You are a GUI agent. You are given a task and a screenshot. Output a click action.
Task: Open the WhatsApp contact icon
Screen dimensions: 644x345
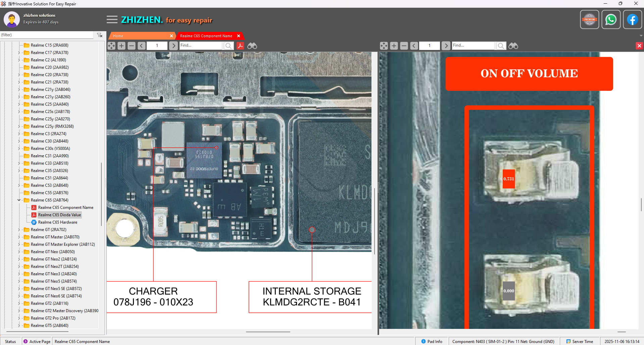[611, 20]
